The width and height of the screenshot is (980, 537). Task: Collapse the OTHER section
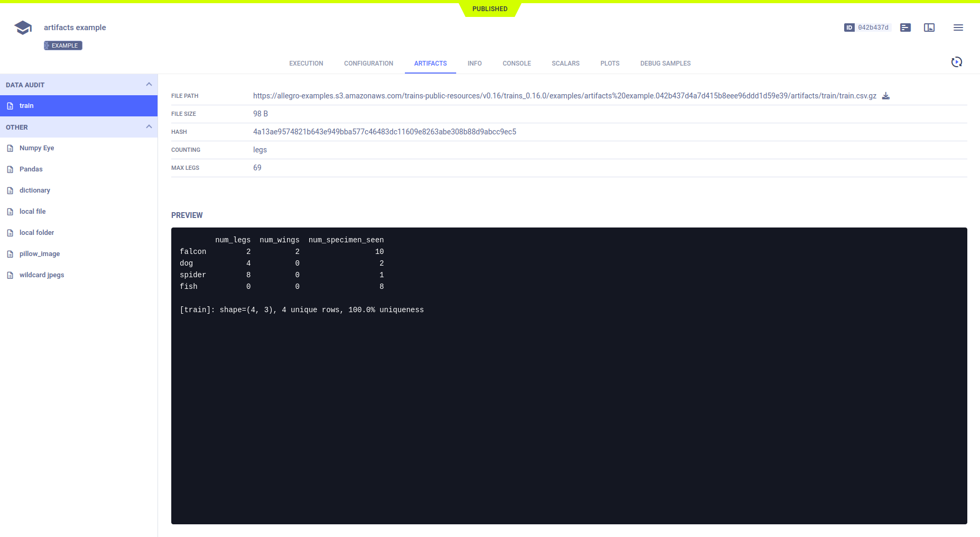point(149,127)
